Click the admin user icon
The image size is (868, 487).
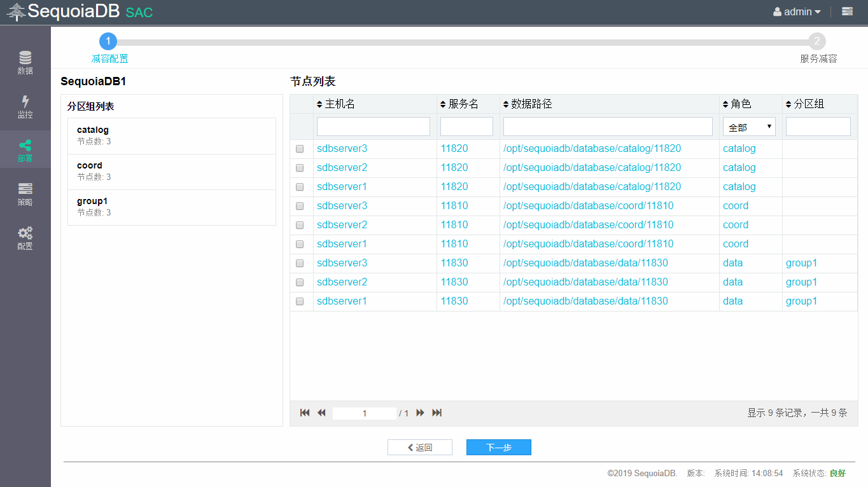click(x=777, y=12)
